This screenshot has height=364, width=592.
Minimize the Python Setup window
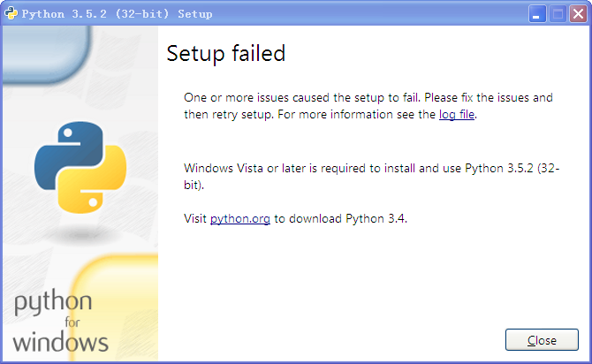[537, 14]
